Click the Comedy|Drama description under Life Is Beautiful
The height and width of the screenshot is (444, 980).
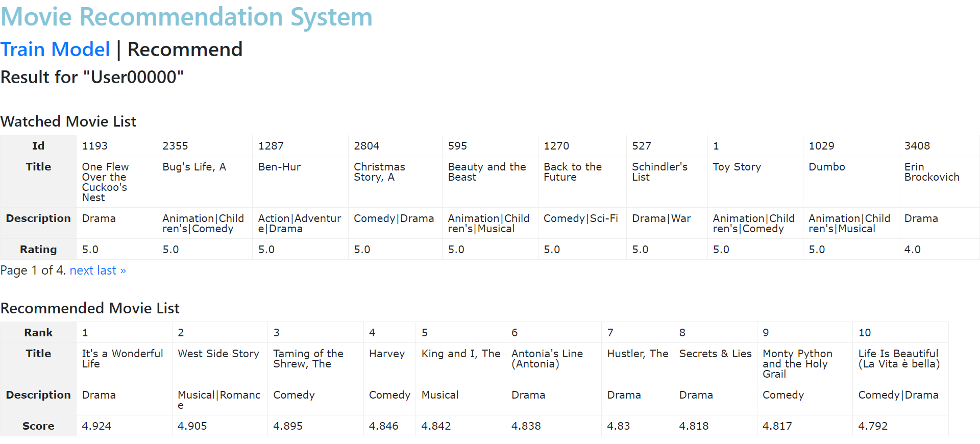(x=898, y=395)
